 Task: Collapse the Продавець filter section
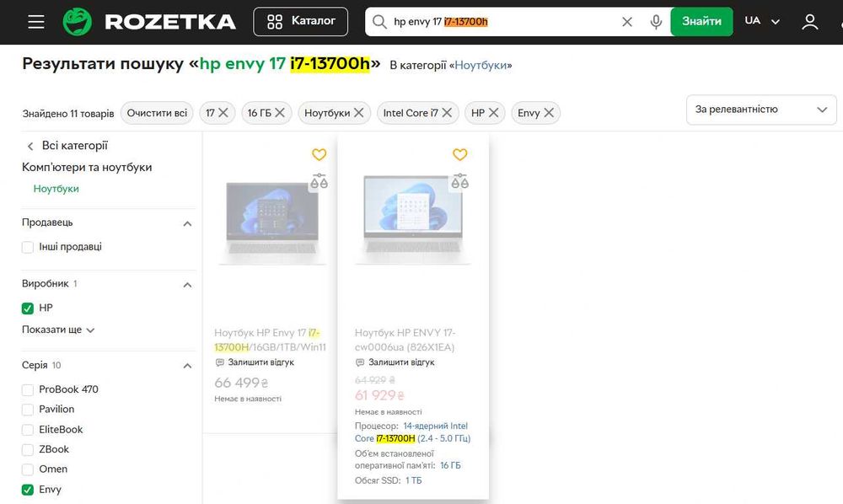pos(187,223)
